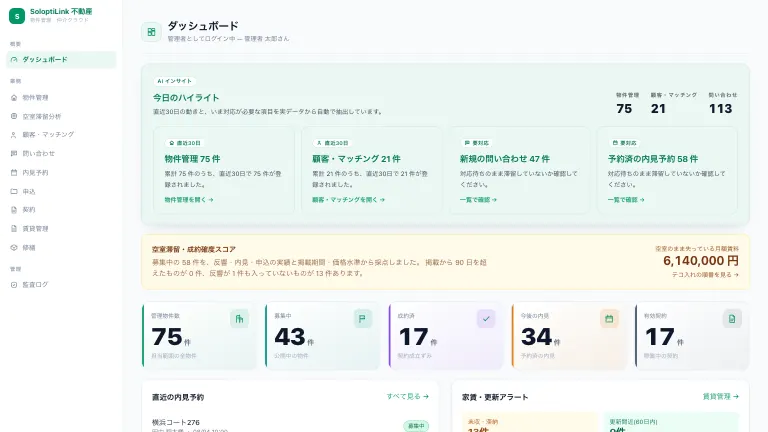This screenshot has width=768, height=432.
Task: Click the 要対応 tag on 予約済の内見予約 card
Action: (x=624, y=143)
